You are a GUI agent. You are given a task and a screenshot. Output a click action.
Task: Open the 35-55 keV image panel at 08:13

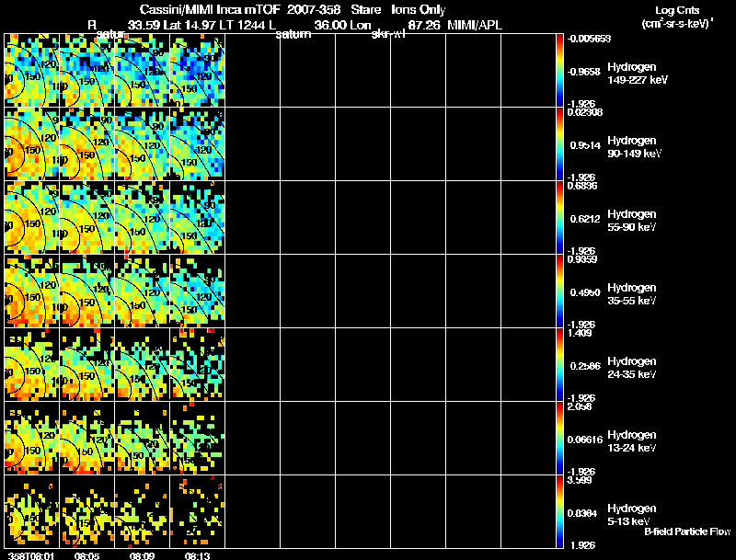[198, 291]
